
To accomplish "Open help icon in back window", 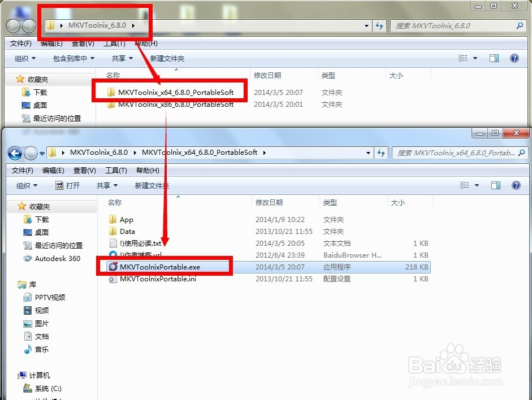I will pyautogui.click(x=514, y=58).
